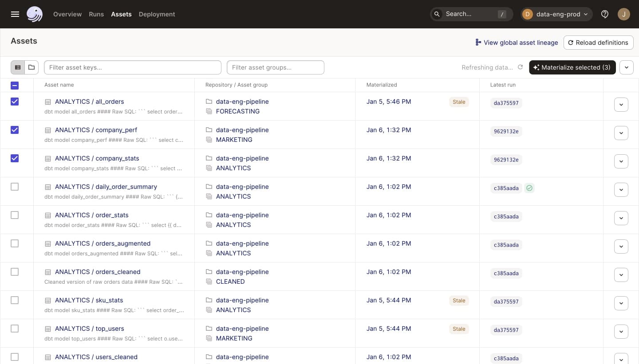Switch to flat list view icon
Screen dimensions: 639x364
[x=18, y=67]
